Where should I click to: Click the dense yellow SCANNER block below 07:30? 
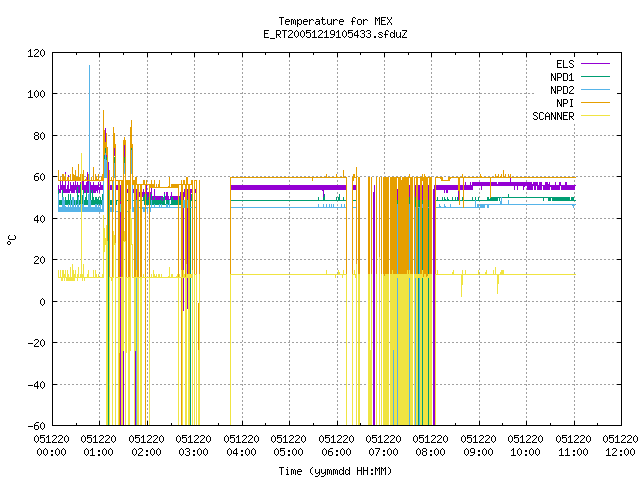pyautogui.click(x=402, y=349)
